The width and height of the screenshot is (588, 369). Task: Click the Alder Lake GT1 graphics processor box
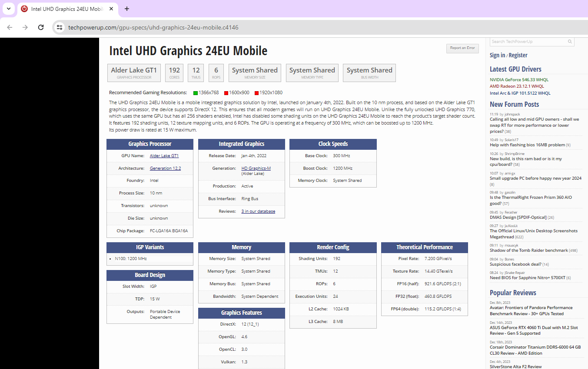click(134, 73)
